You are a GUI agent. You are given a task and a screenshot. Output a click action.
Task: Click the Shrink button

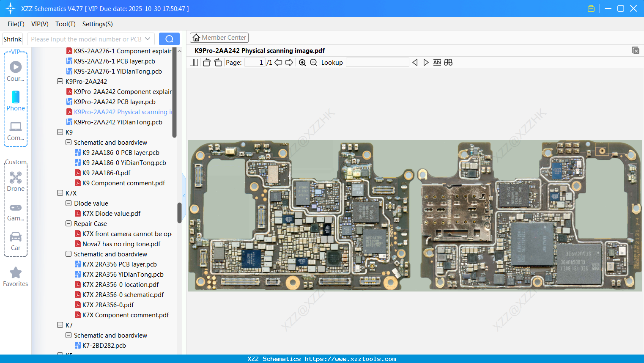pos(12,39)
